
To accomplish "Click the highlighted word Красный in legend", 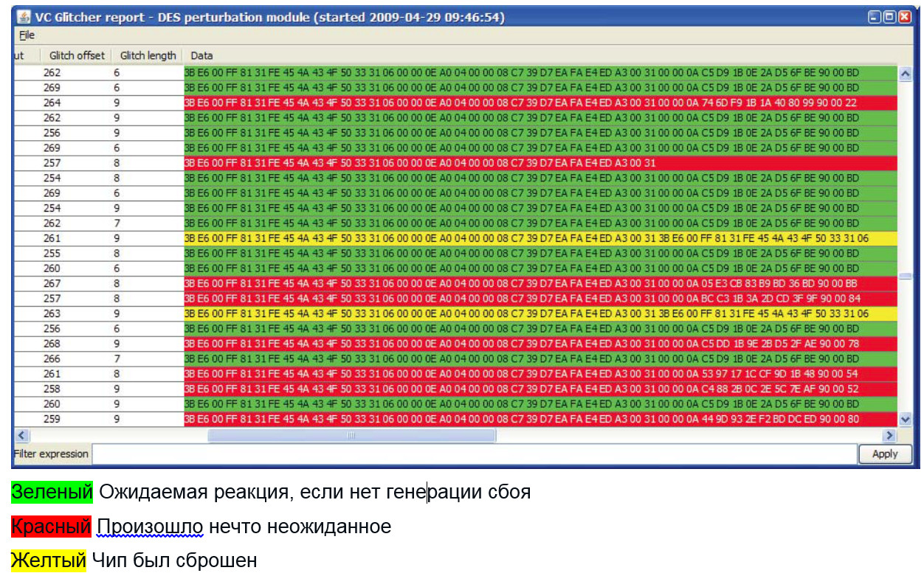I will pos(52,527).
